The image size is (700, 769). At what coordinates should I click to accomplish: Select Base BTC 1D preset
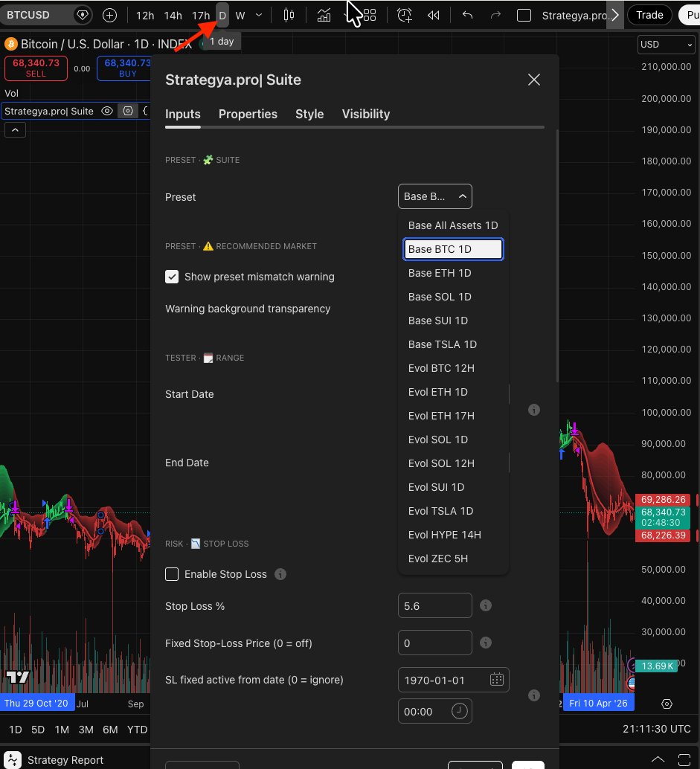(453, 249)
